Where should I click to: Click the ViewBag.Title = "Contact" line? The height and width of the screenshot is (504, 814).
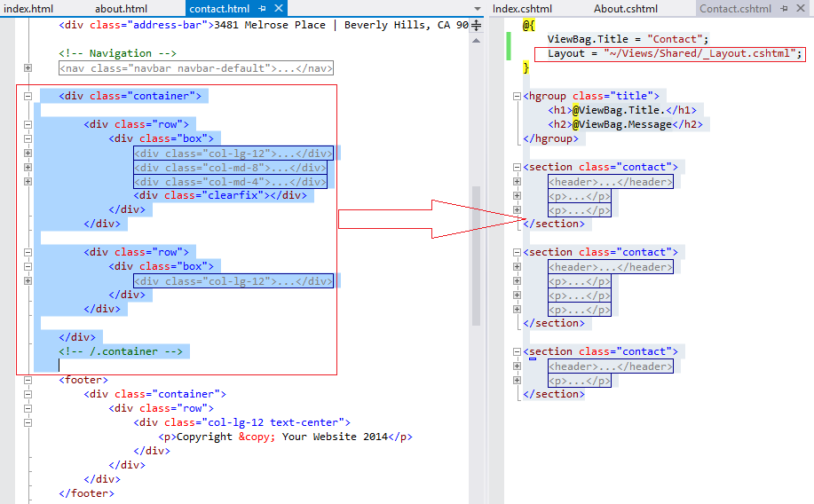pyautogui.click(x=628, y=39)
